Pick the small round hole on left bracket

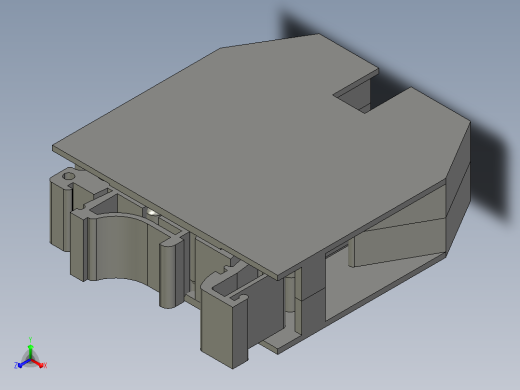tap(68, 176)
